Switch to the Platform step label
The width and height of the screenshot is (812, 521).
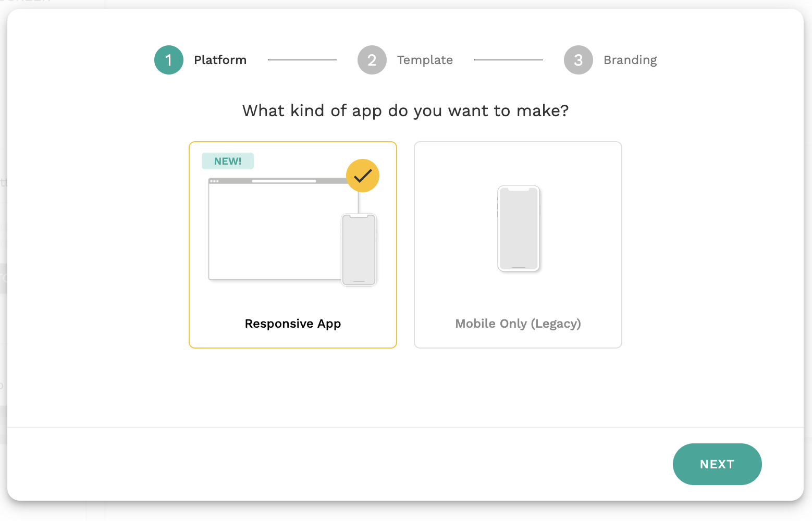tap(220, 60)
